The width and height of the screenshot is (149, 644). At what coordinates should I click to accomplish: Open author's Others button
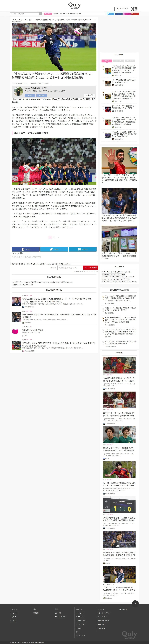pos(42,96)
